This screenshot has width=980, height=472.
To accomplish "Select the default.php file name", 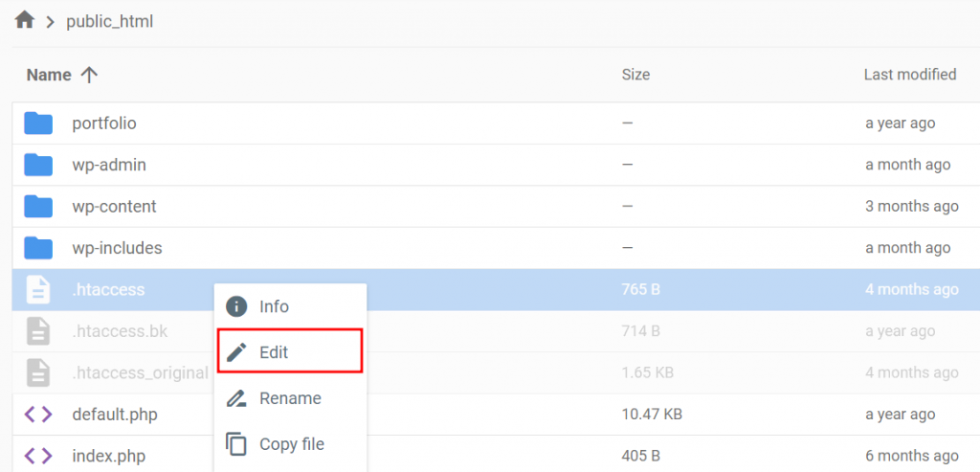I will tap(114, 415).
